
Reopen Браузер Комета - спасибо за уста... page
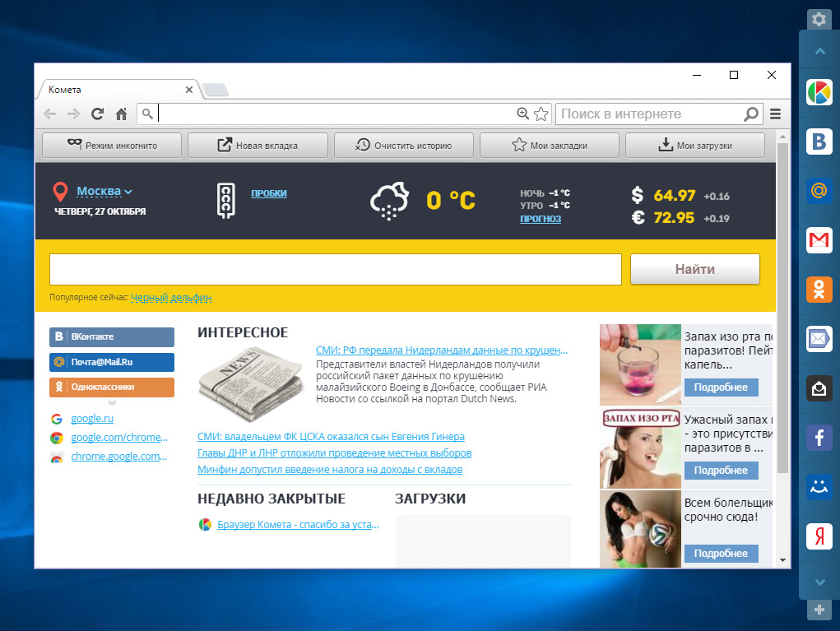click(x=298, y=524)
